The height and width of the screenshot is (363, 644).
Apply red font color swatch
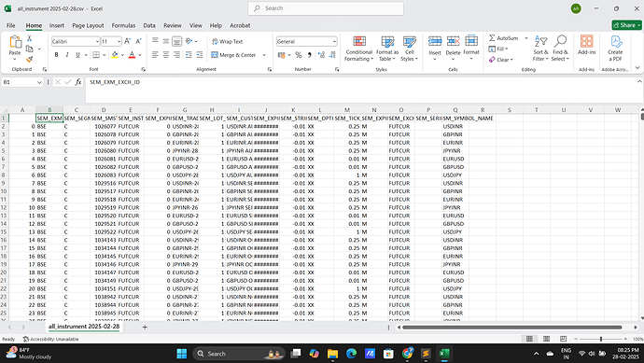click(x=132, y=55)
